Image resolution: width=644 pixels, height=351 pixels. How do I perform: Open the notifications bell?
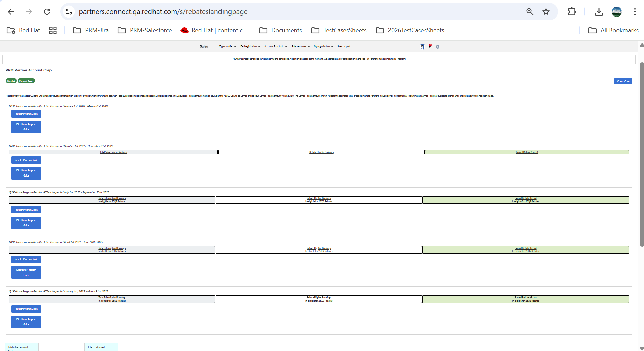[430, 46]
